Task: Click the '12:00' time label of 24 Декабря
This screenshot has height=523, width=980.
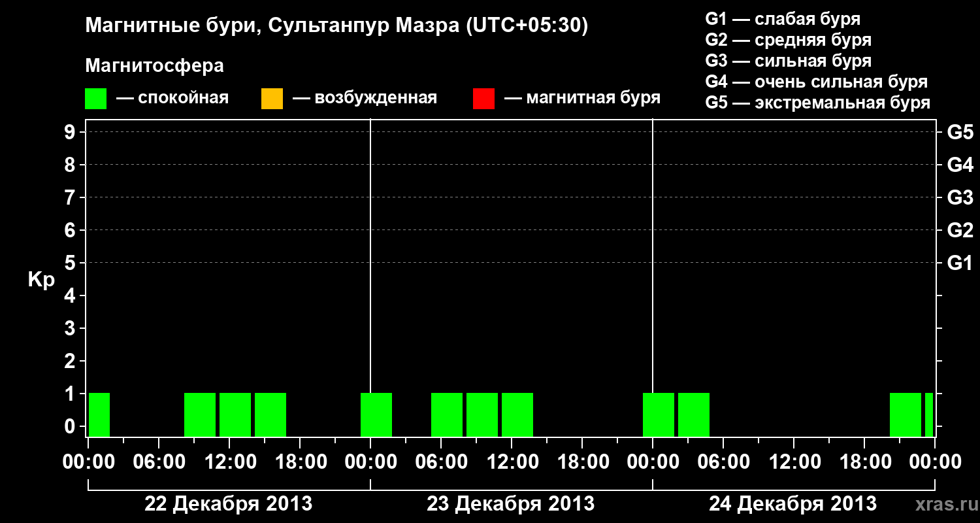Action: click(x=794, y=462)
